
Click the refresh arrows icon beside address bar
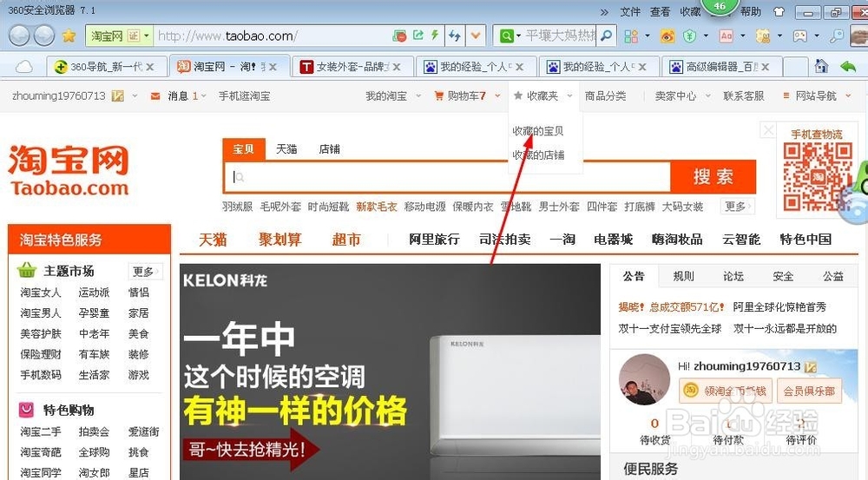coord(455,36)
